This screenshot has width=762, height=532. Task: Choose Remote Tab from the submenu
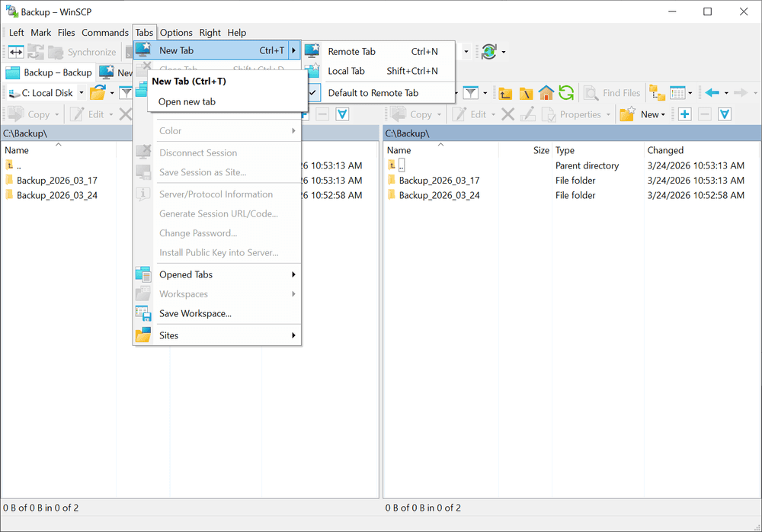[379, 52]
